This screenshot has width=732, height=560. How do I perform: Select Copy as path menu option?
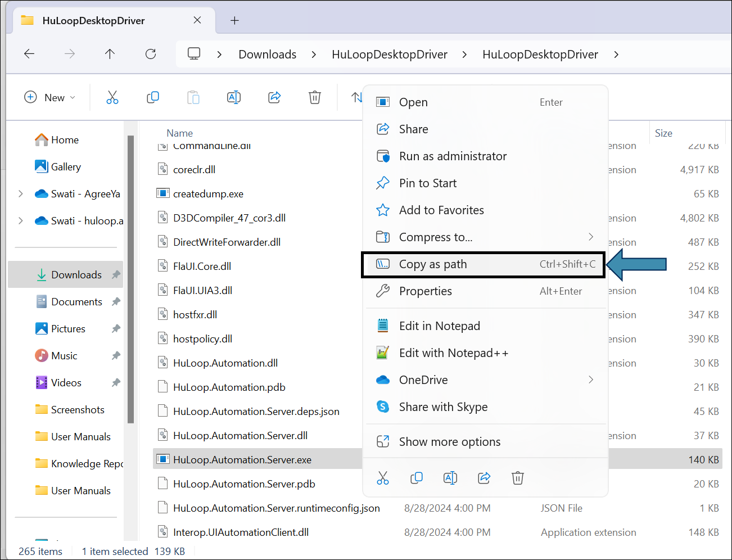coord(433,264)
